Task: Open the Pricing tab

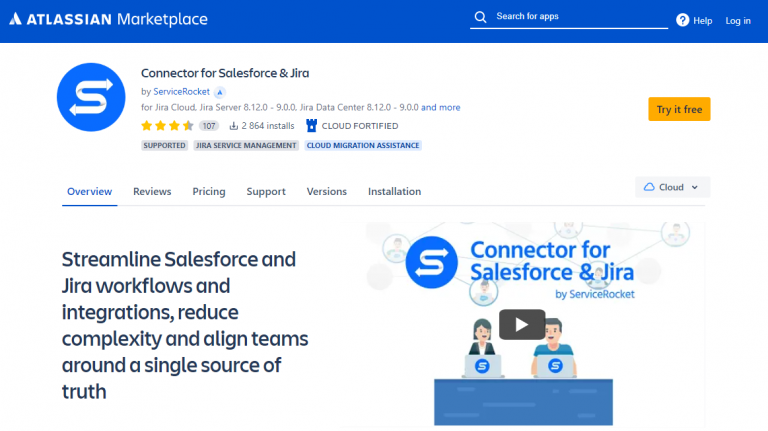Action: click(x=209, y=191)
